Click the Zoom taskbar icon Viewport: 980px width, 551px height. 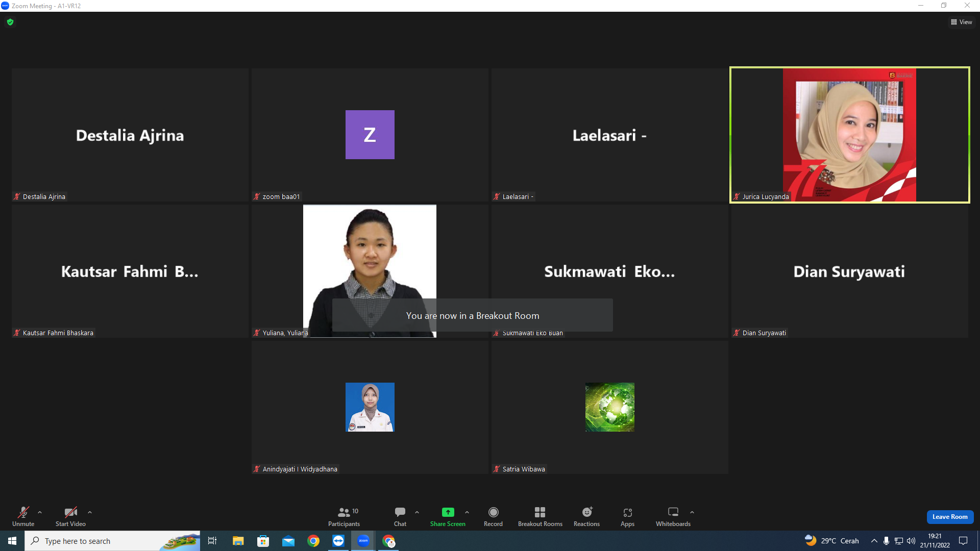[x=363, y=541]
